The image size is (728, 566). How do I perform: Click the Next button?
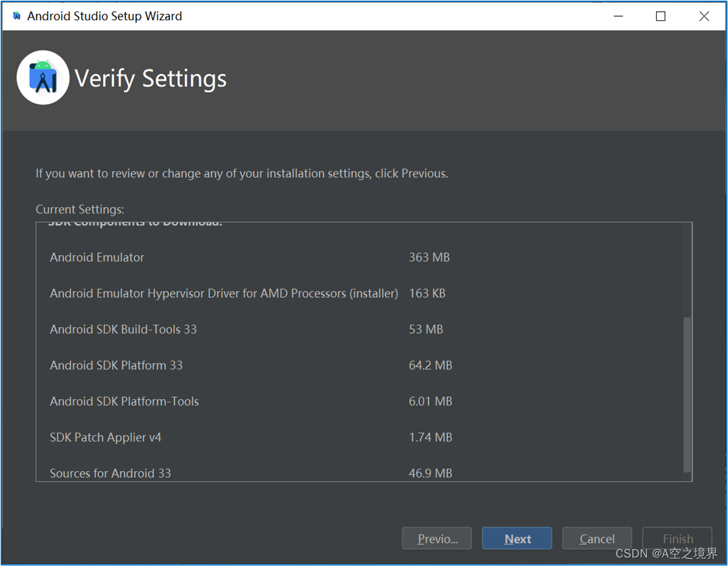516,538
